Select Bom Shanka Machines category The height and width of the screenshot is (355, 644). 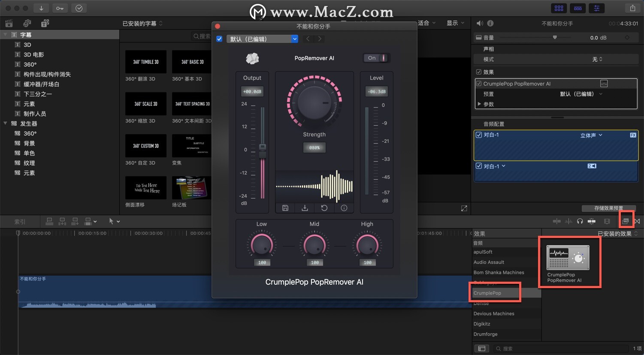coord(506,272)
